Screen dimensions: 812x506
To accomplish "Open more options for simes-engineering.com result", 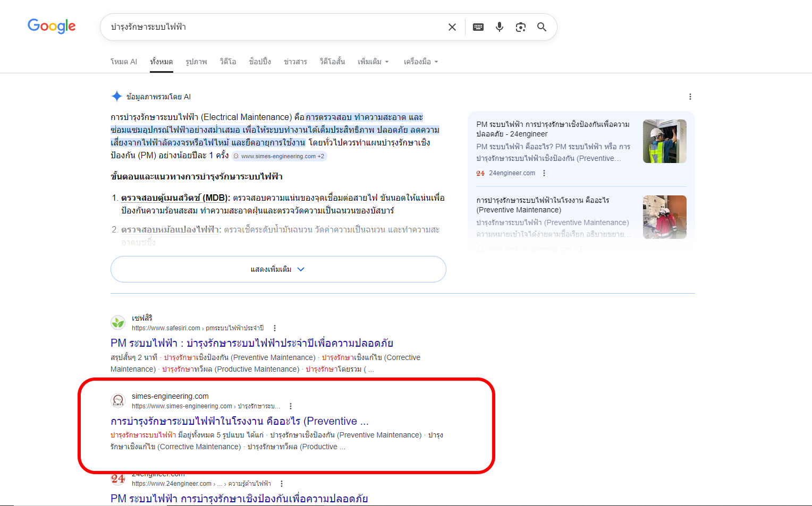I will [x=291, y=406].
